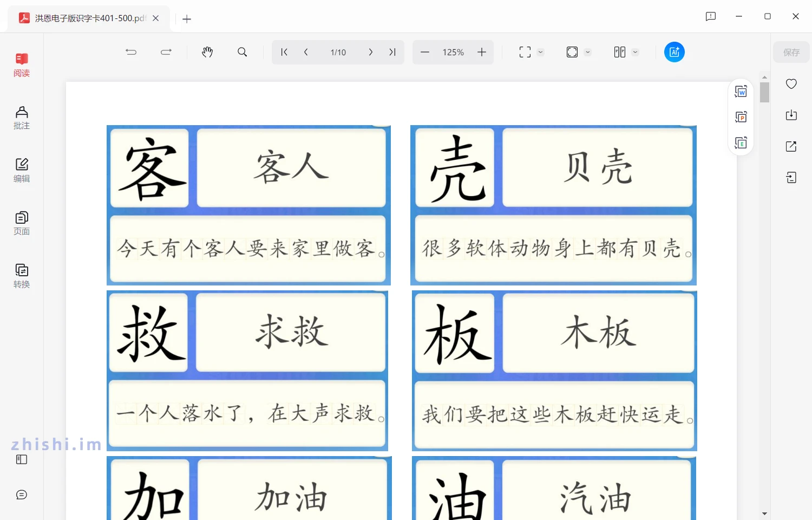Click the 木板 word card
This screenshot has width=812, height=520.
point(598,333)
